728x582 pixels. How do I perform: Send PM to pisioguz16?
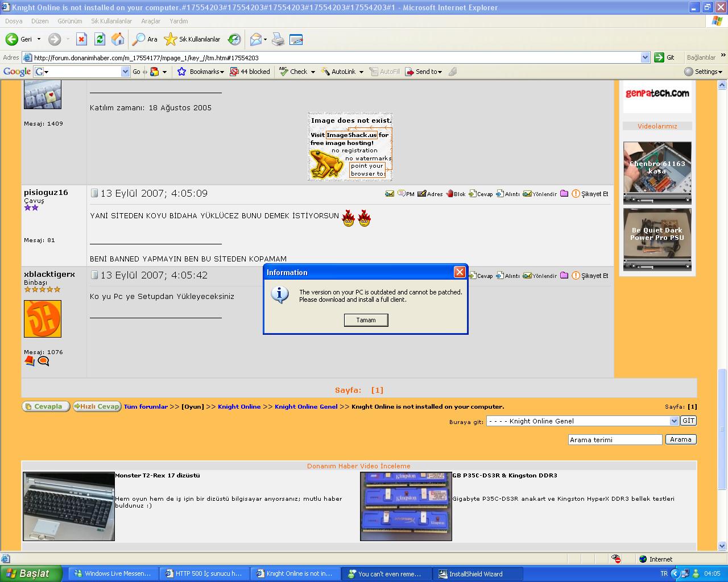(x=406, y=194)
